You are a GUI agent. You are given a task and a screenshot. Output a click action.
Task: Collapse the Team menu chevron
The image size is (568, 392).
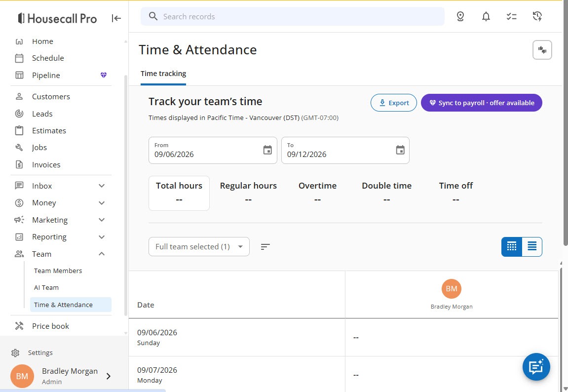[x=102, y=254]
